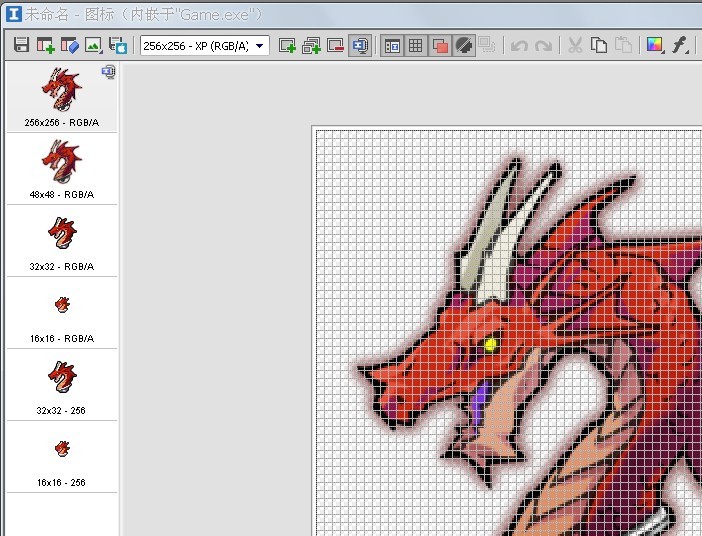Image resolution: width=702 pixels, height=536 pixels.
Task: Click the application icon in title bar
Action: click(x=13, y=14)
